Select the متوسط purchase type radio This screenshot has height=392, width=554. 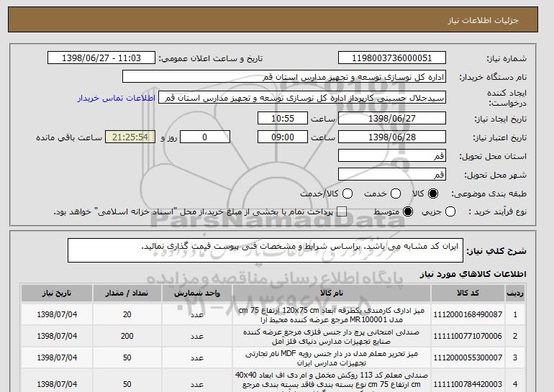tap(408, 211)
